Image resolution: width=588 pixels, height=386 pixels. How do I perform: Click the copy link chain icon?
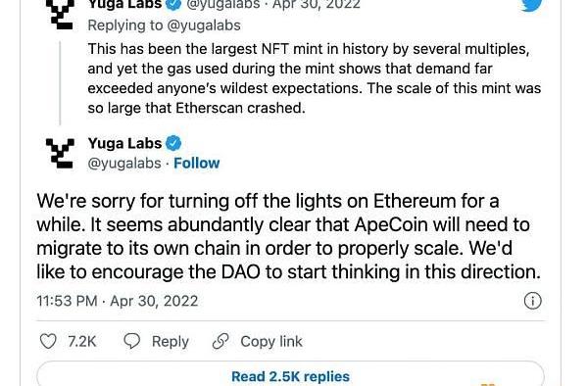click(220, 341)
